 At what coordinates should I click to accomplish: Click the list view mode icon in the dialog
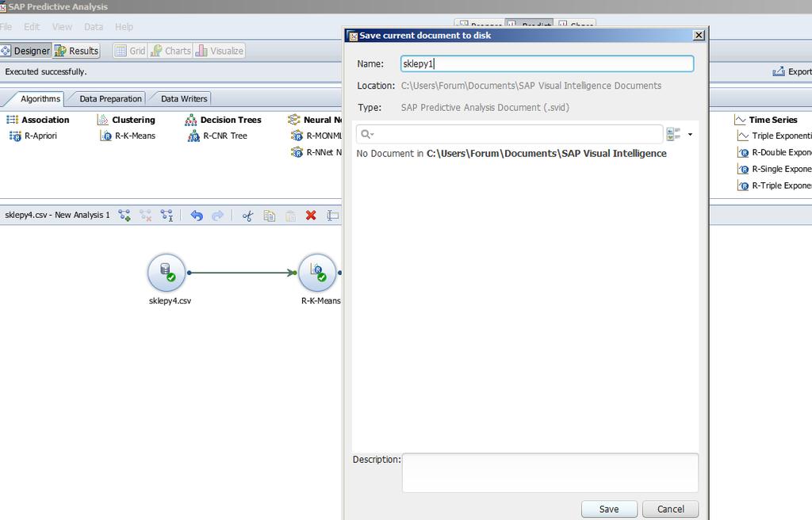point(673,134)
